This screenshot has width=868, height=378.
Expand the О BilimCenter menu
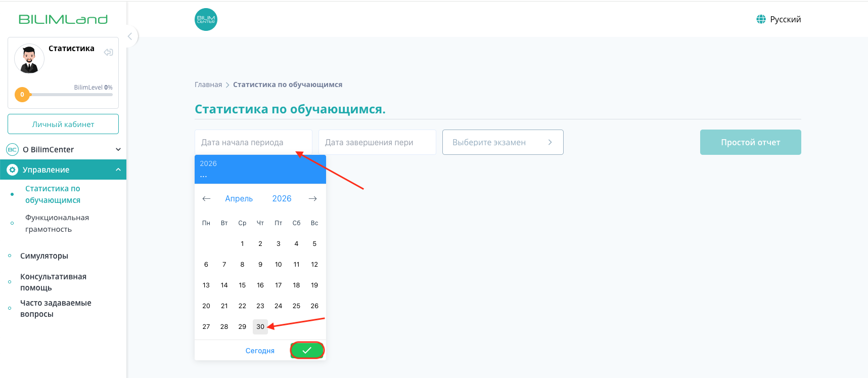(63, 149)
